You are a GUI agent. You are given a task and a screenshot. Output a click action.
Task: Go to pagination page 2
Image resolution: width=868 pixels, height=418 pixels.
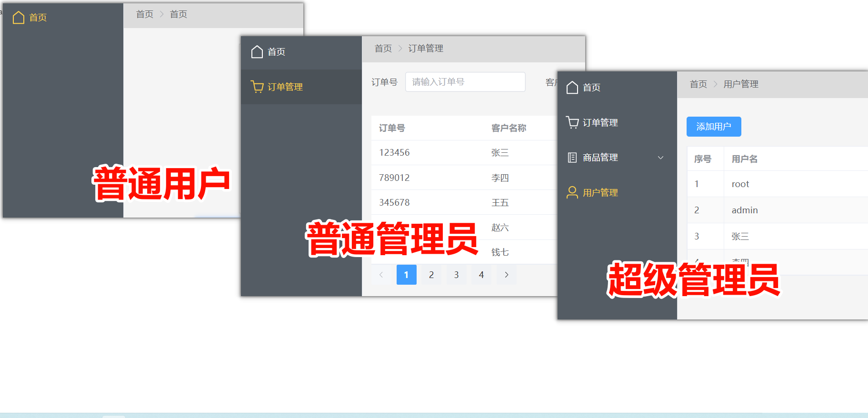point(431,275)
